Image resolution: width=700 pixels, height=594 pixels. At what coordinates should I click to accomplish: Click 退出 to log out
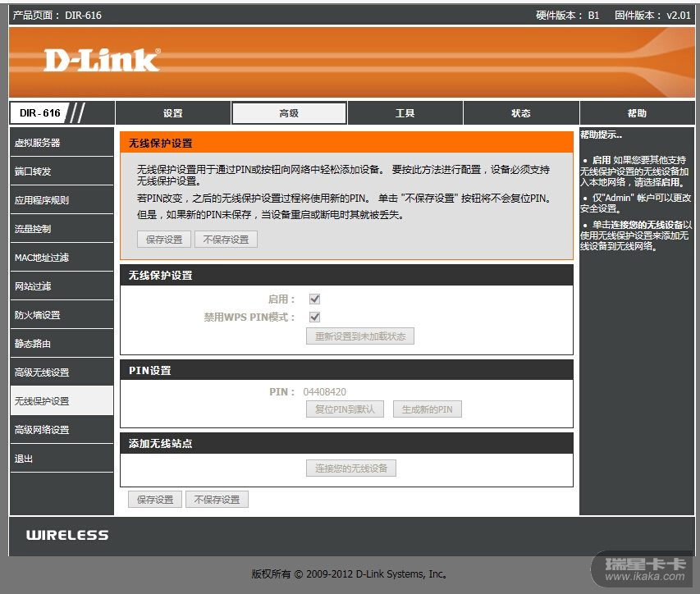click(62, 459)
